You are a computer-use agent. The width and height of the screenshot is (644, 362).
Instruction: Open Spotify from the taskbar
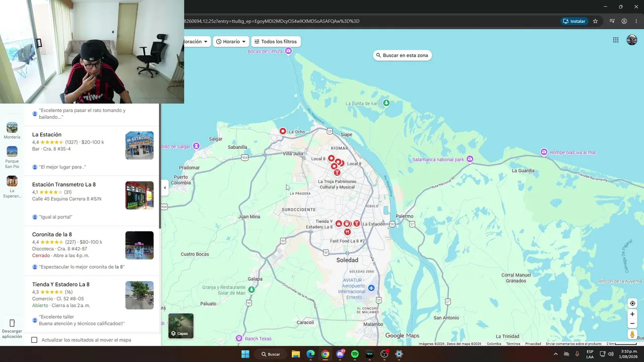355,354
